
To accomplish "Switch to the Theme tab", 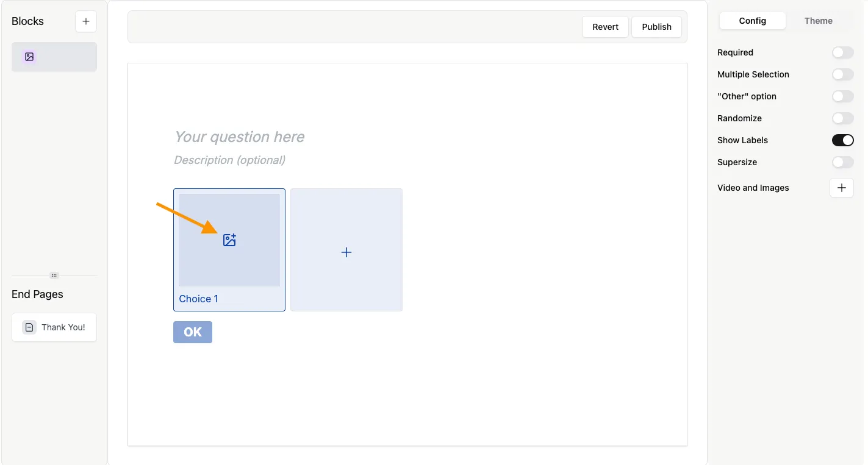I will (x=818, y=20).
